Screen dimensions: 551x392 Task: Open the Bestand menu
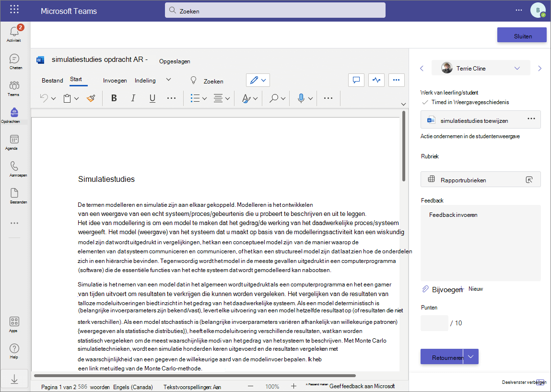click(x=52, y=81)
